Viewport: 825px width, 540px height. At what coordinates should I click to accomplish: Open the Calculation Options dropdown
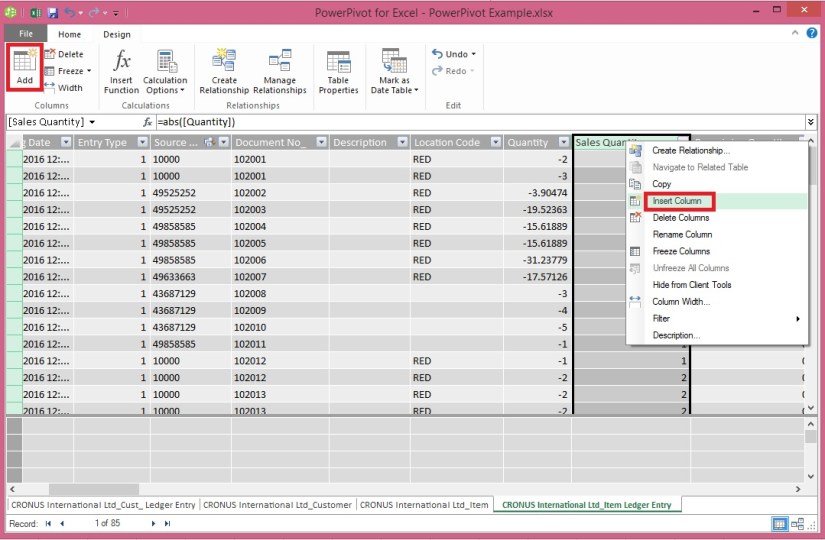(165, 72)
